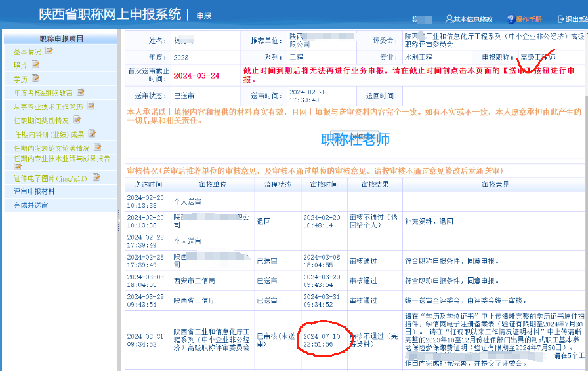Open the 操作手册 manual link
The width and height of the screenshot is (588, 371).
528,20
